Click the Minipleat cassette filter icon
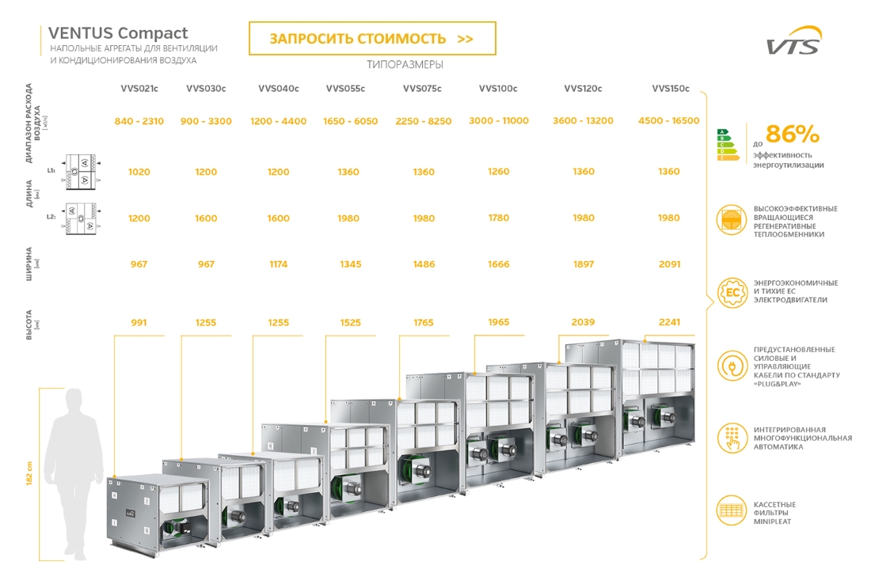 pos(732,510)
